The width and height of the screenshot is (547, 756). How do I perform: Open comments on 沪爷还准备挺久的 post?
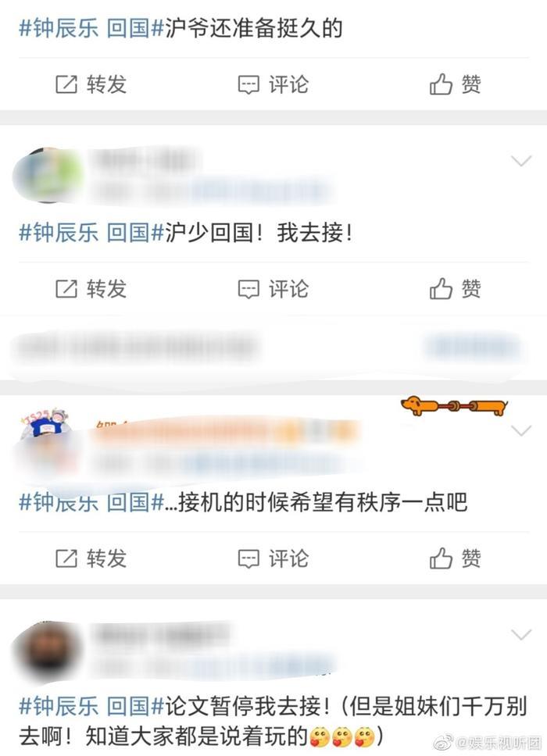pos(273,85)
